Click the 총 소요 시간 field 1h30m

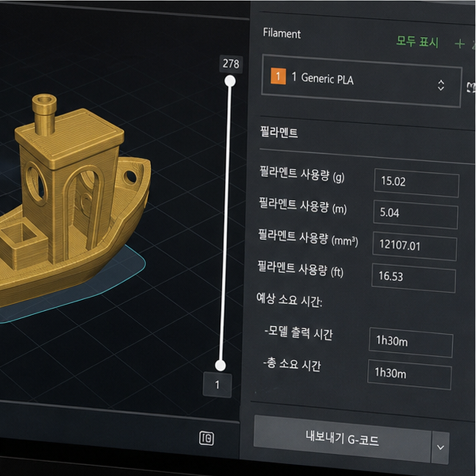[x=410, y=374]
